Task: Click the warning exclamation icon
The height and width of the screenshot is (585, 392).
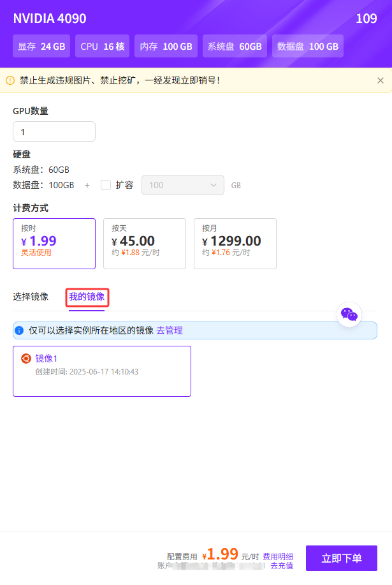Action: pyautogui.click(x=10, y=80)
